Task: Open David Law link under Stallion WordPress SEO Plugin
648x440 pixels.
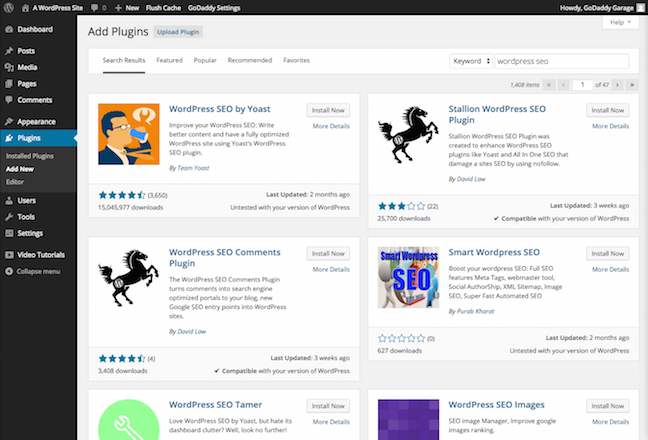Action: (x=471, y=179)
